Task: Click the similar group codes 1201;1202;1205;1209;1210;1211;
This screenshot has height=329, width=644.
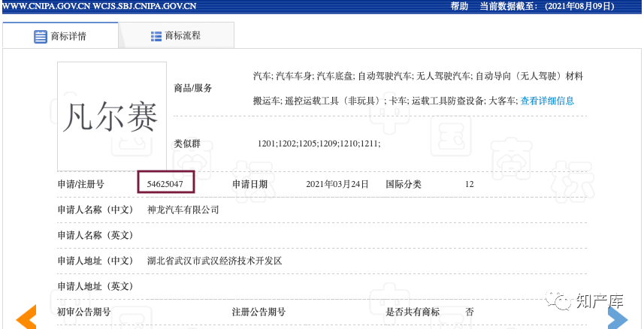Action: 319,143
